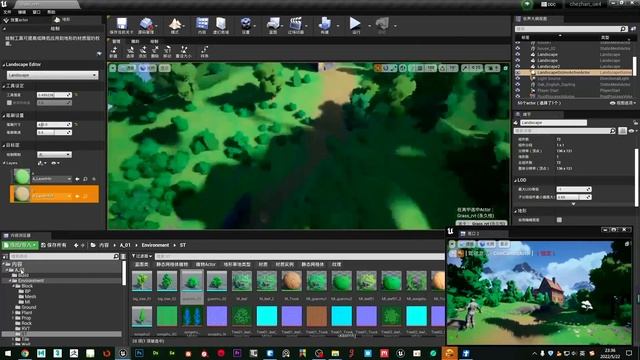This screenshot has width=640, height=360.
Task: Collapse the Block folder in the tree
Action: click(13, 286)
